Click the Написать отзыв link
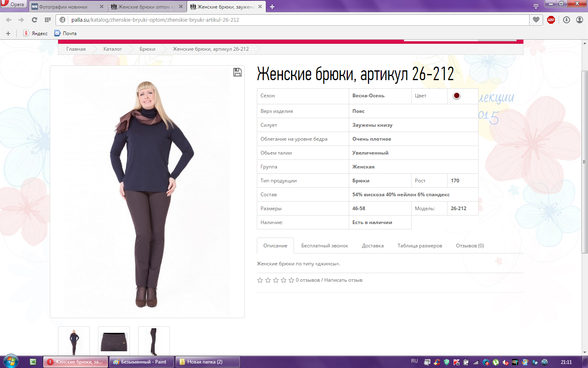The image size is (588, 368). coord(343,280)
